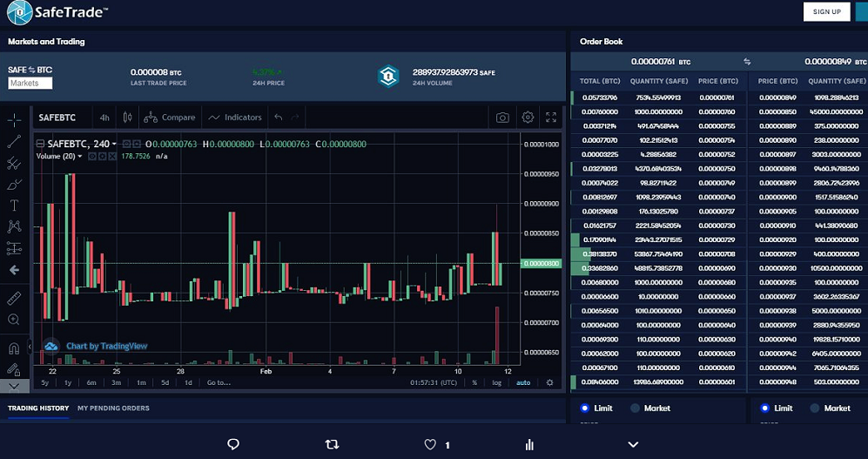The width and height of the screenshot is (868, 459).
Task: Choose the pitchfork drawing tool
Action: [14, 164]
